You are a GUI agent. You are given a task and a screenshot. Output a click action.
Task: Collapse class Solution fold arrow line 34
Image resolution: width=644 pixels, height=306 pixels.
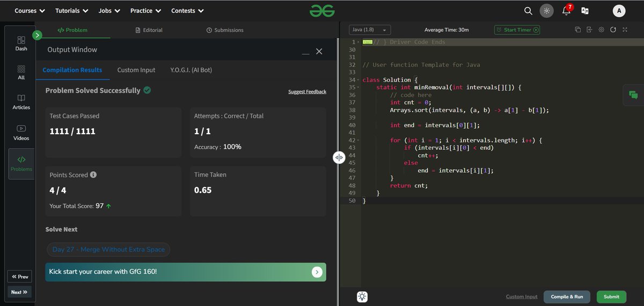coord(358,80)
